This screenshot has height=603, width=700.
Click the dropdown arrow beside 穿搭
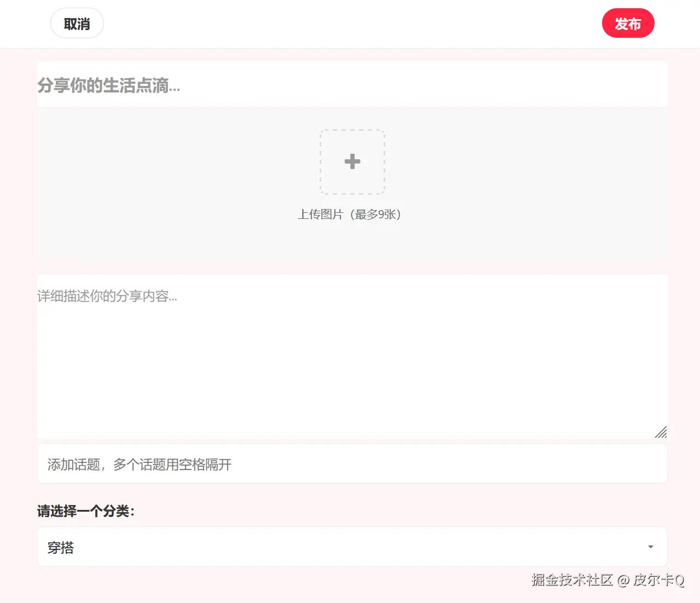tap(650, 547)
